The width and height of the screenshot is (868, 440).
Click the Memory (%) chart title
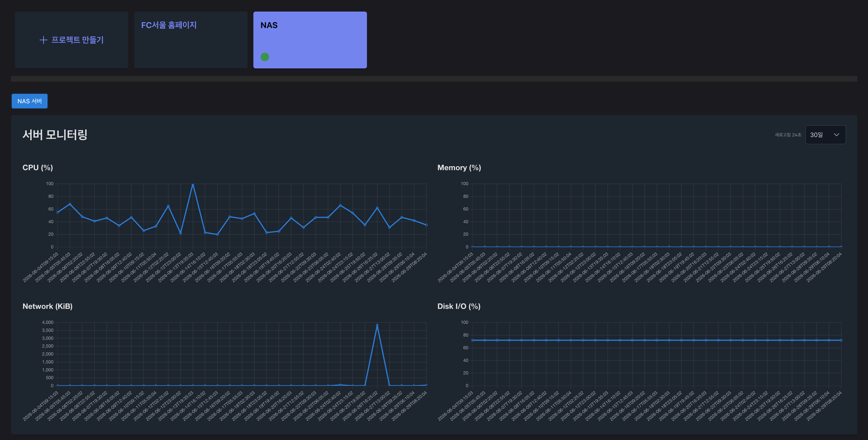459,168
